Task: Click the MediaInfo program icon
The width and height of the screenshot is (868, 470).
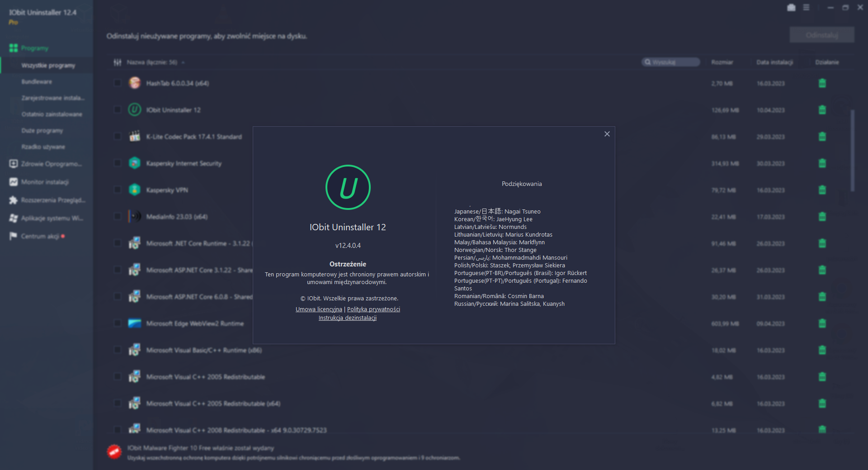Action: [x=135, y=216]
